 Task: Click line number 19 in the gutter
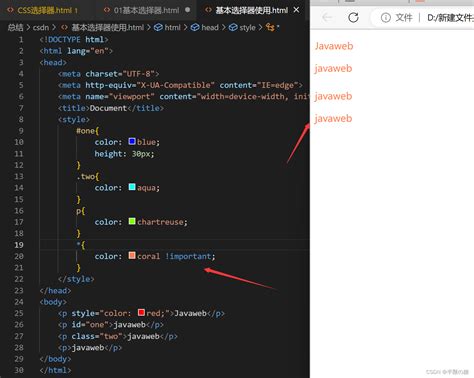tap(19, 245)
